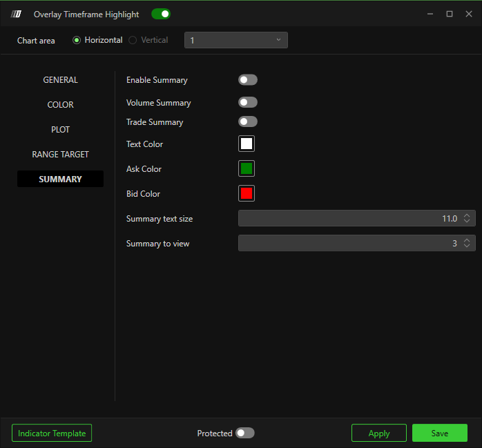The image size is (482, 448).
Task: Click the app logo icon in title bar
Action: (x=17, y=14)
